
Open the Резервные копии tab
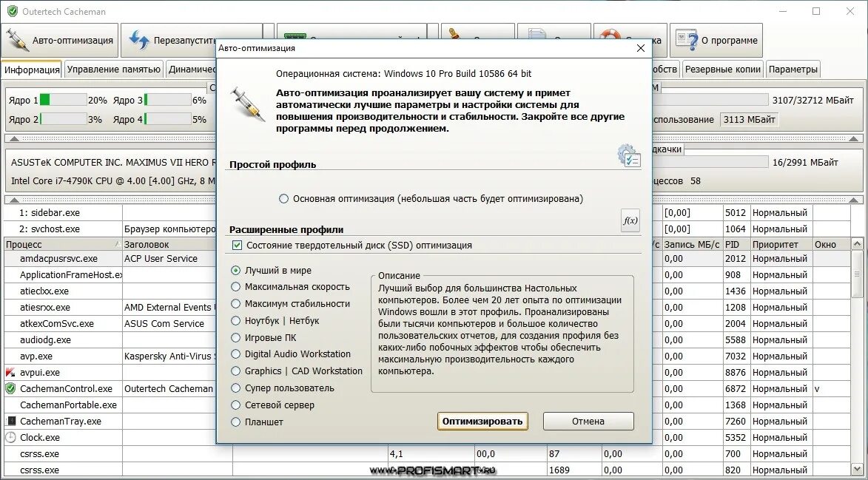pos(723,69)
